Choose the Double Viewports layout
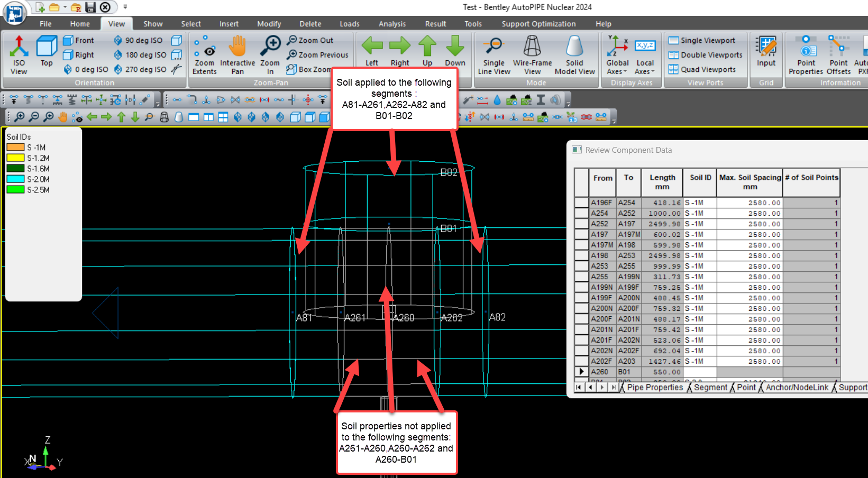This screenshot has height=478, width=868. pos(705,55)
